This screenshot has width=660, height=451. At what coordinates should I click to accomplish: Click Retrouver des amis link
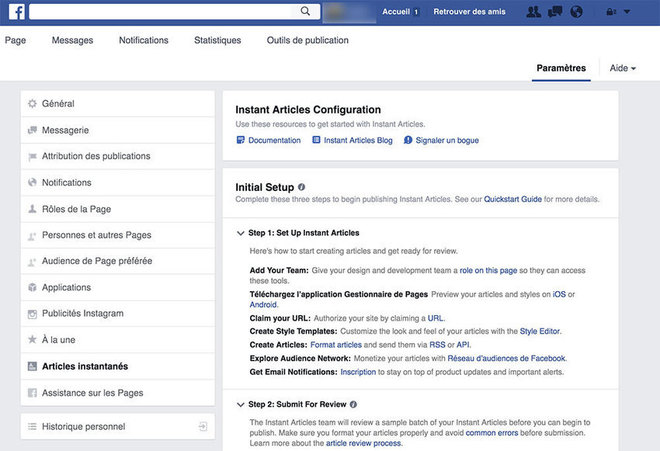click(469, 12)
